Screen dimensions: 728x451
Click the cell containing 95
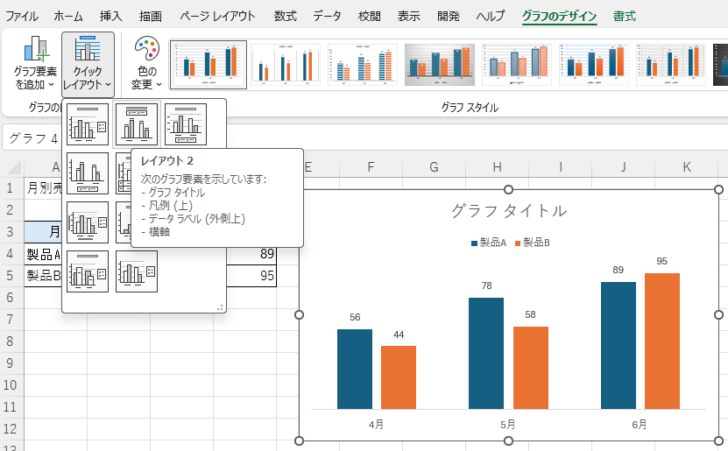click(x=252, y=276)
